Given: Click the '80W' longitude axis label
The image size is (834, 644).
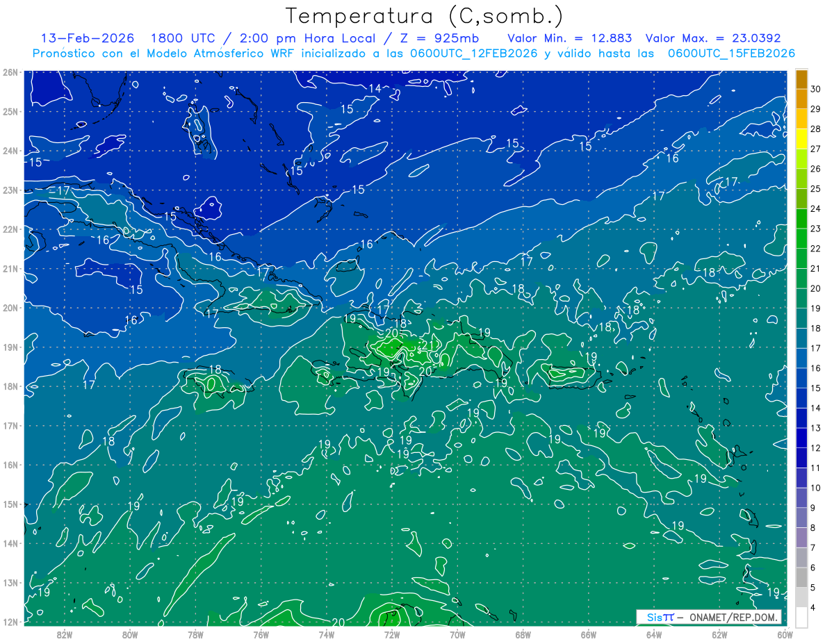Looking at the screenshot, I should 130,634.
